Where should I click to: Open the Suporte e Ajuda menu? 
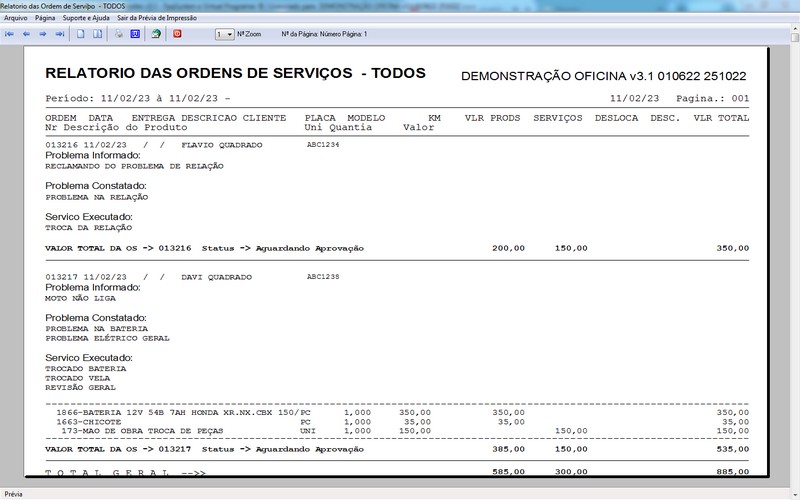[x=86, y=18]
